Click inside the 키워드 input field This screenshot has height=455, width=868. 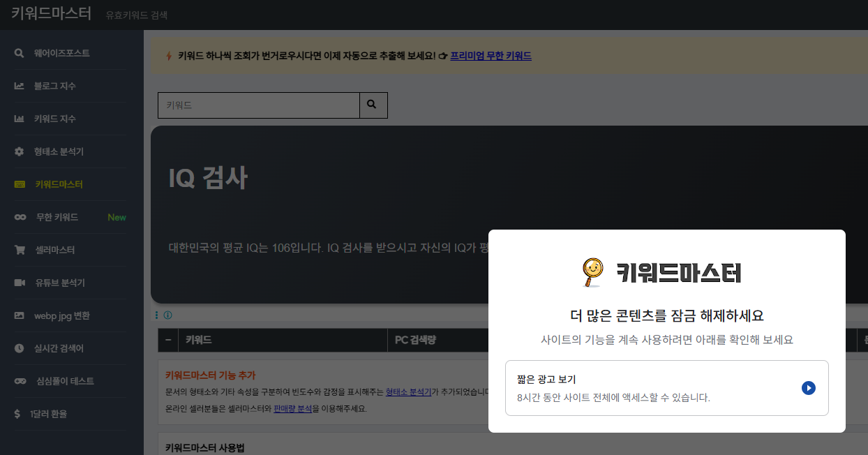(x=258, y=105)
